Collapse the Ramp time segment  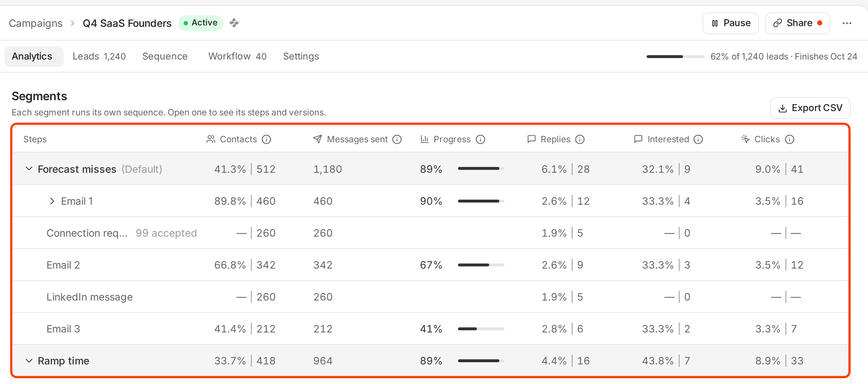tap(29, 361)
